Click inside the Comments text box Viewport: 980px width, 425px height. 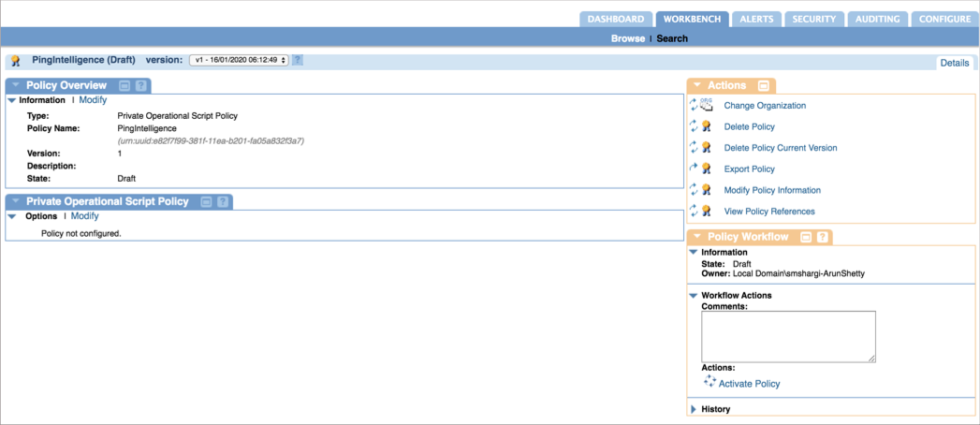(x=788, y=336)
